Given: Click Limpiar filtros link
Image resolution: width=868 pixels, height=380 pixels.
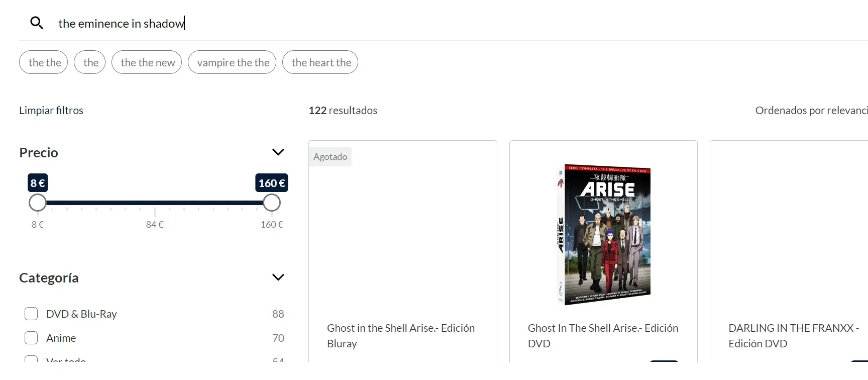Looking at the screenshot, I should pos(51,110).
